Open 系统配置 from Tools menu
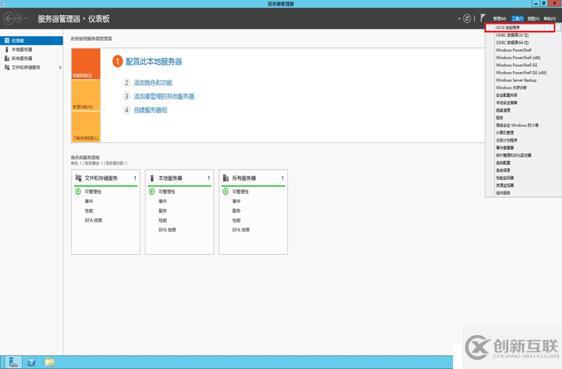 (503, 163)
